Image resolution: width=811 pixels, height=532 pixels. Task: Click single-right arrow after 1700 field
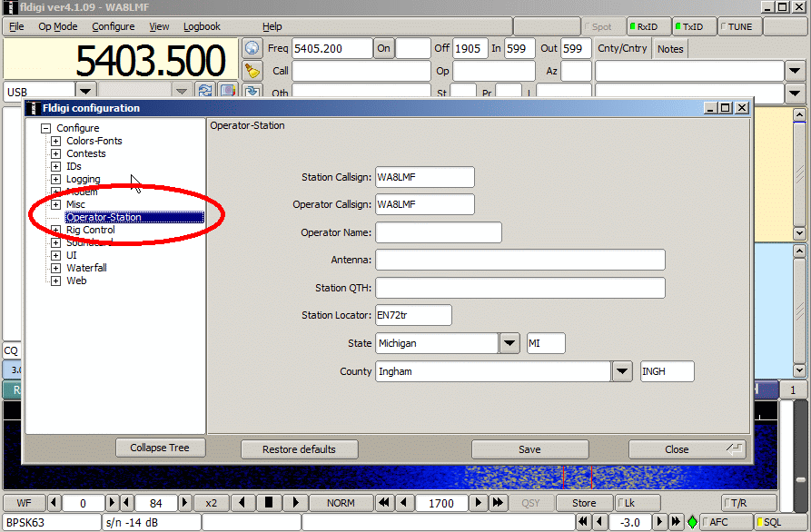point(479,503)
